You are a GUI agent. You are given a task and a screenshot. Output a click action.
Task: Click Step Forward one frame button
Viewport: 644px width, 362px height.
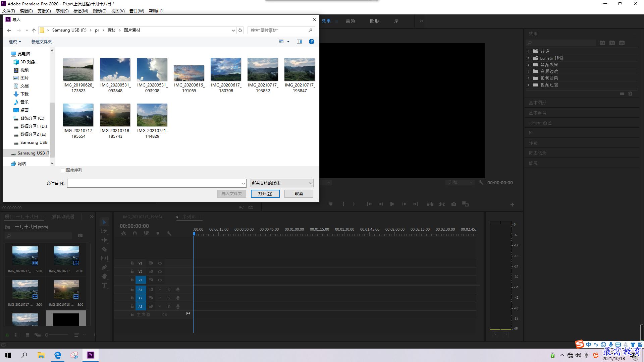coord(404,204)
